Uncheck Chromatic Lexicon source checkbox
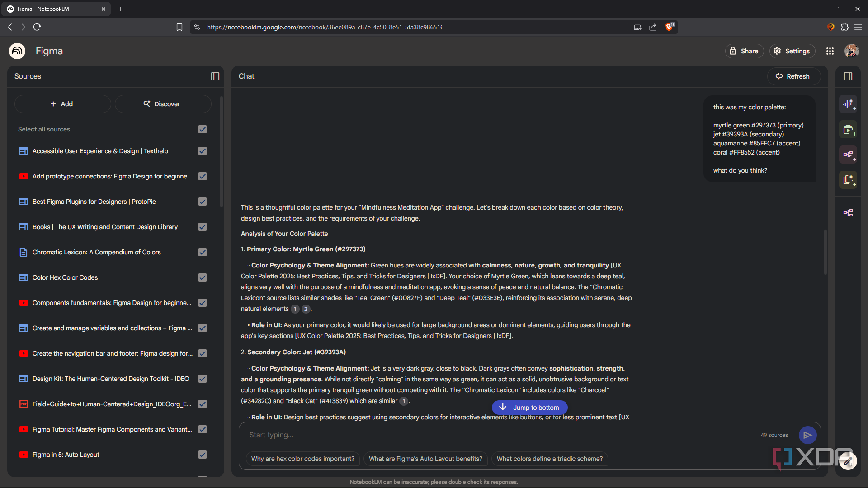Viewport: 868px width, 488px height. pyautogui.click(x=203, y=252)
